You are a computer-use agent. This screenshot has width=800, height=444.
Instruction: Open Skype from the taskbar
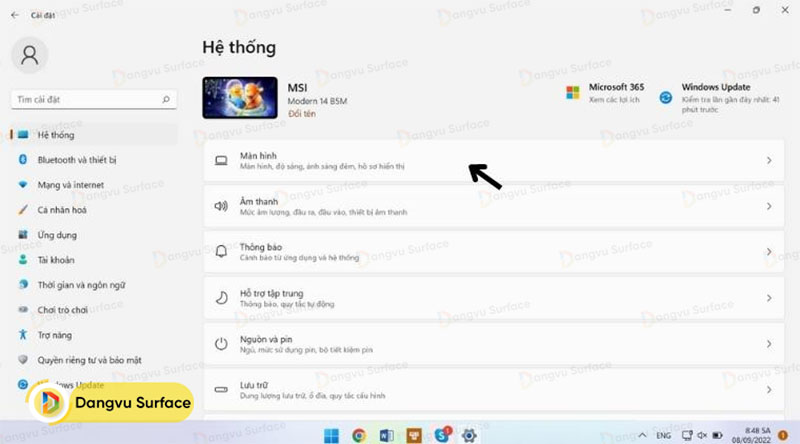pyautogui.click(x=442, y=434)
